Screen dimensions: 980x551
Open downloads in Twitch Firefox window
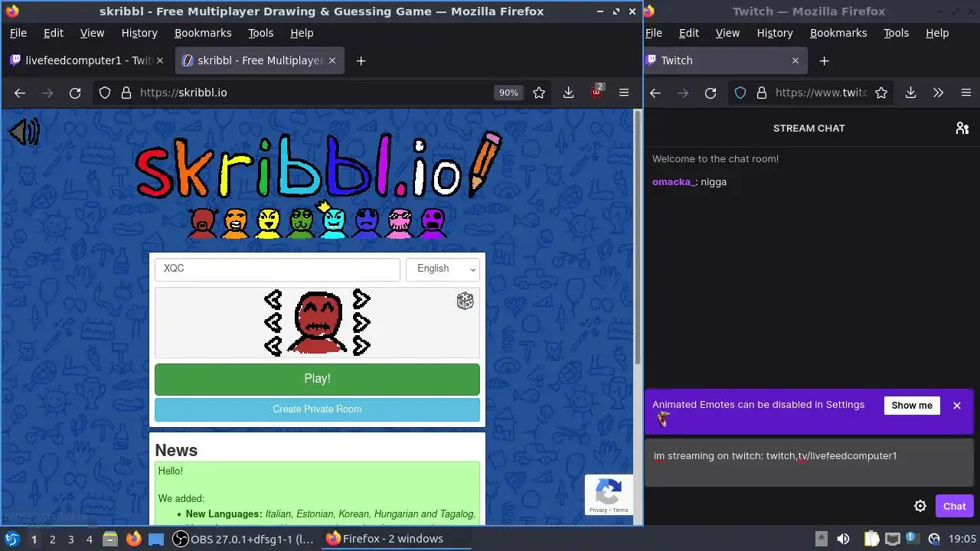[x=910, y=93]
